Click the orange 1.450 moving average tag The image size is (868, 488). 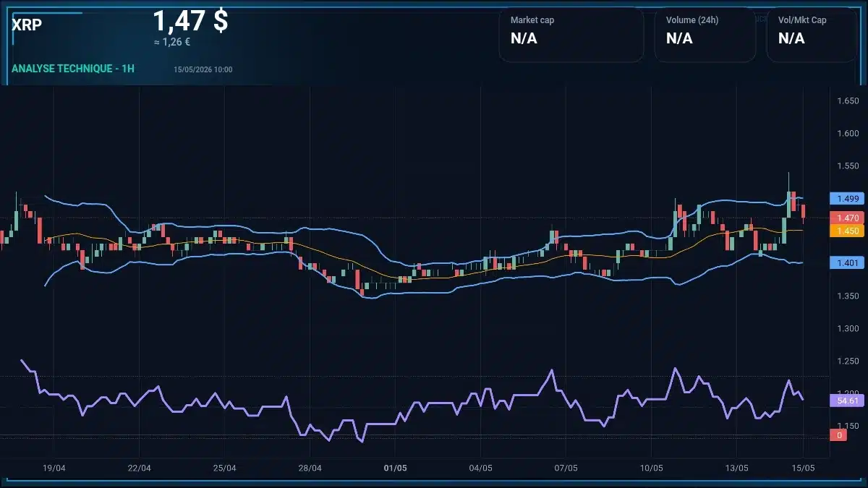[x=847, y=231]
